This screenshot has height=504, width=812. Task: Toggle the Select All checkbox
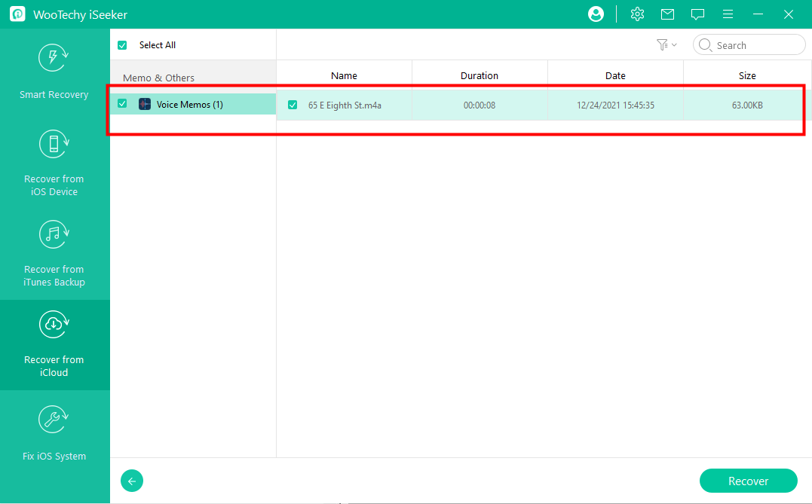click(122, 45)
